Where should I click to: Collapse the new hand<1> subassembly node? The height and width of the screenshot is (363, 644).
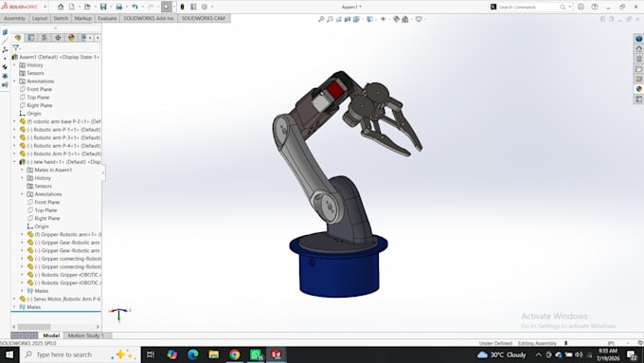pos(14,162)
